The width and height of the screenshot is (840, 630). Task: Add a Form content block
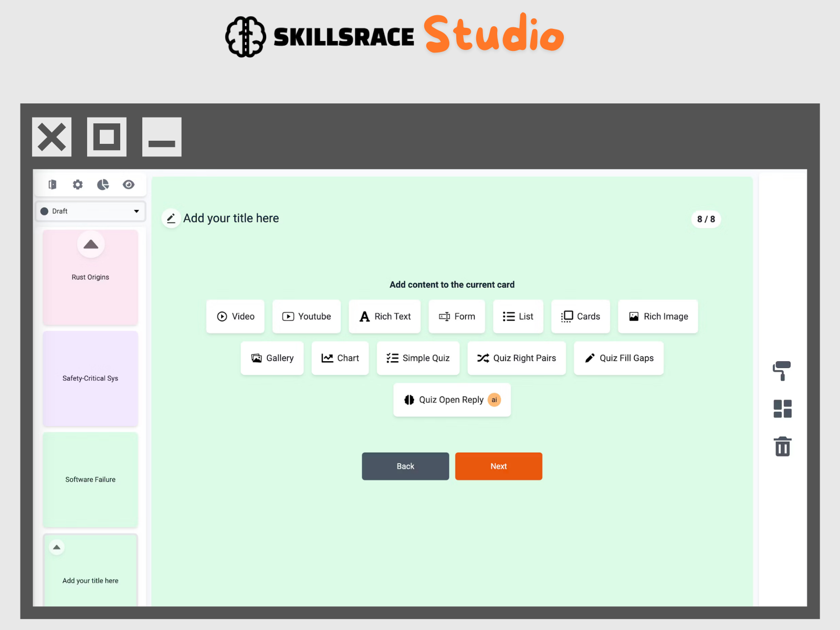[457, 317]
